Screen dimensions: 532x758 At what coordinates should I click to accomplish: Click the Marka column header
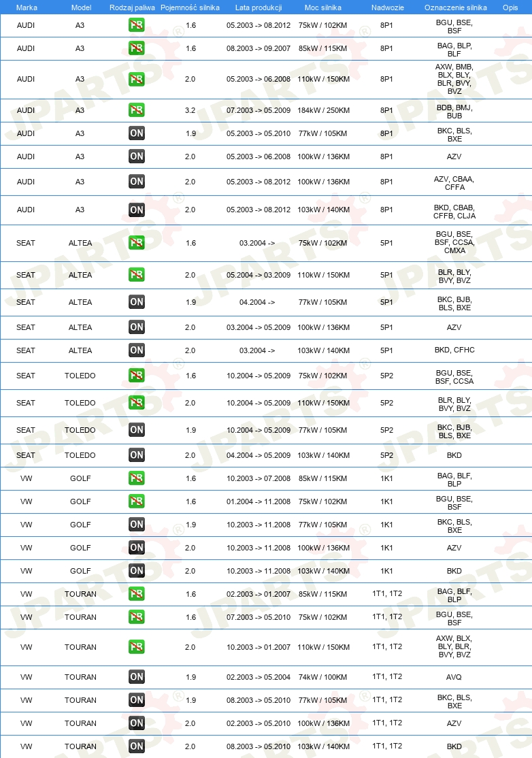pos(27,7)
